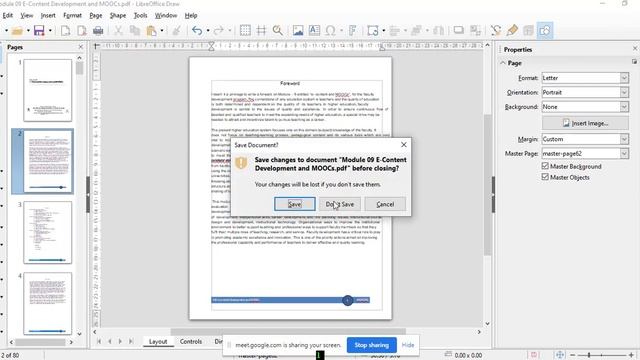This screenshot has height=360, width=640.
Task: Click the Insert Image icon in toolbar
Action: pyautogui.click(x=298, y=31)
